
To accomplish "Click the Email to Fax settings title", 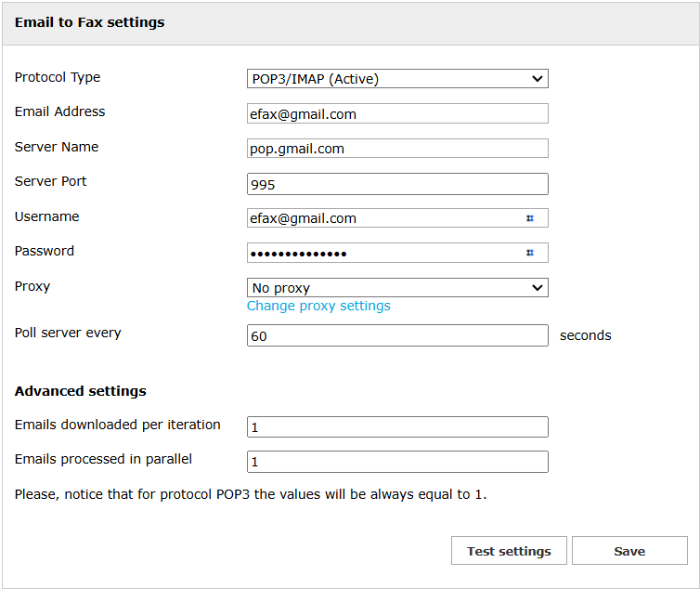I will (x=89, y=22).
